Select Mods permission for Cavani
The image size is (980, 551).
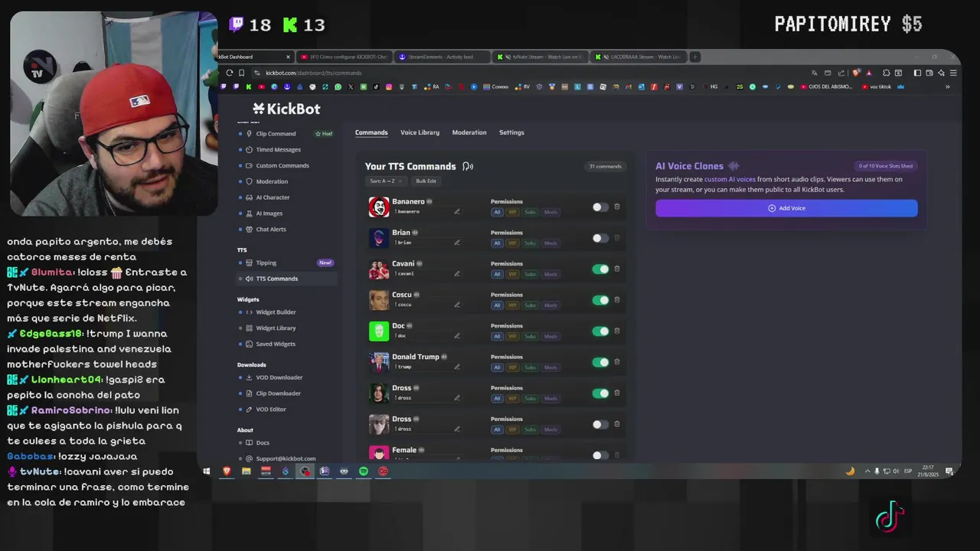pos(550,274)
